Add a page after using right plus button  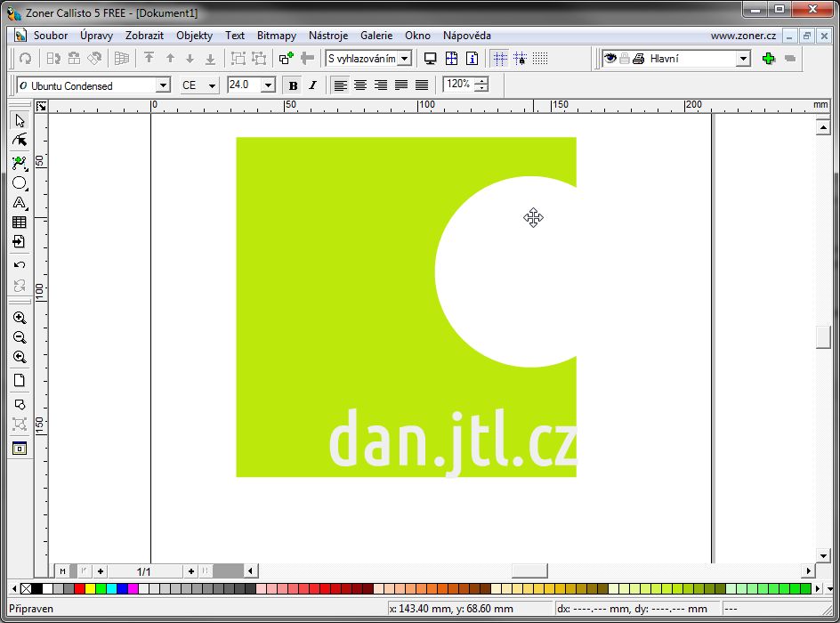point(191,571)
